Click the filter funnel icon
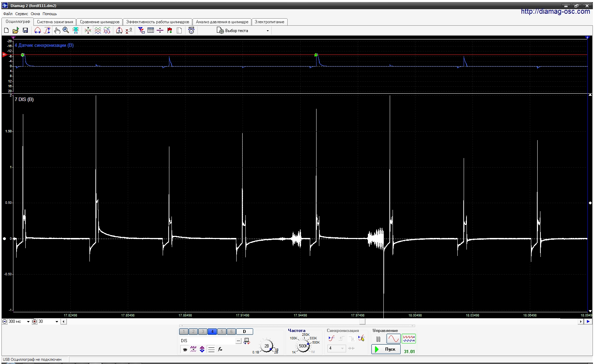This screenshot has width=595, height=364. tap(141, 31)
